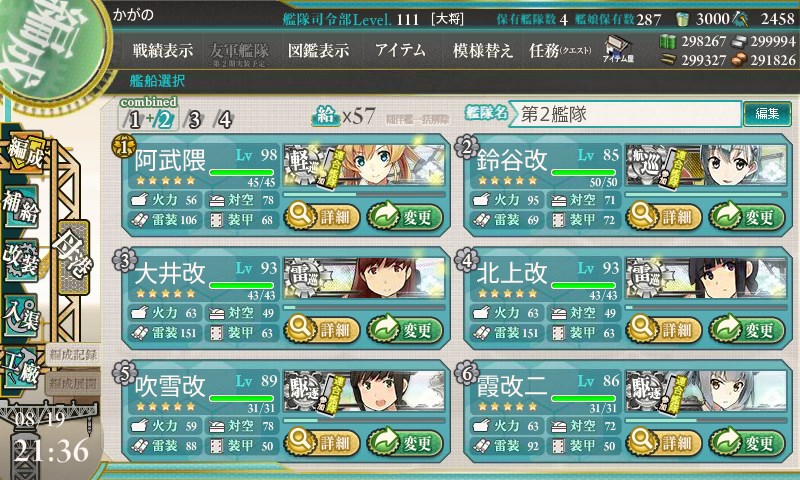Switch to fleet tab 3
Image resolution: width=800 pixels, height=480 pixels.
194,120
